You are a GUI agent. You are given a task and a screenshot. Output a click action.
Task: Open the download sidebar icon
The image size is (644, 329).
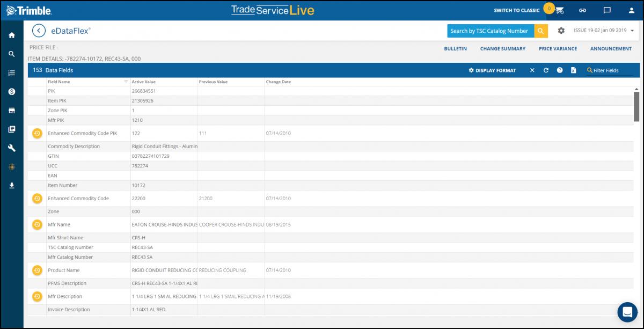point(12,186)
